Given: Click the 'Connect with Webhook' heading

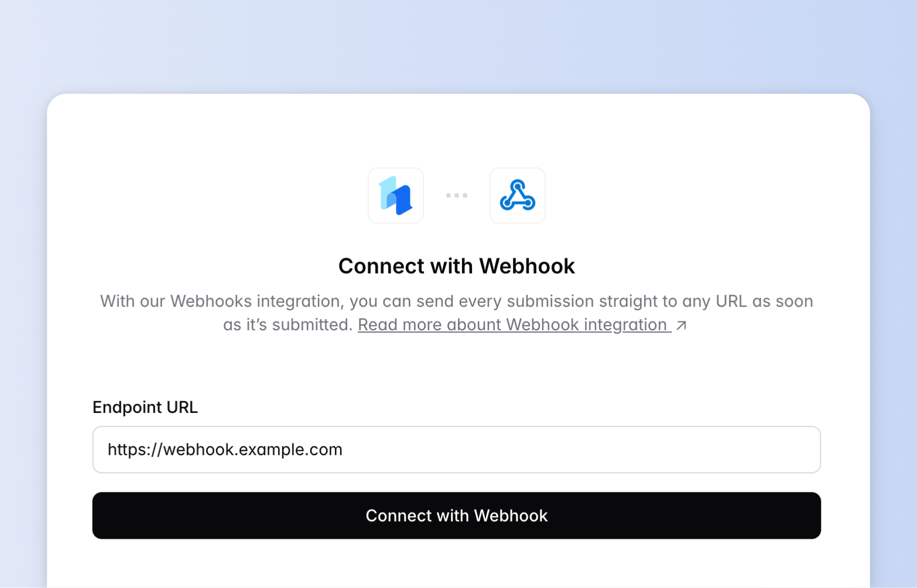Looking at the screenshot, I should click(457, 265).
